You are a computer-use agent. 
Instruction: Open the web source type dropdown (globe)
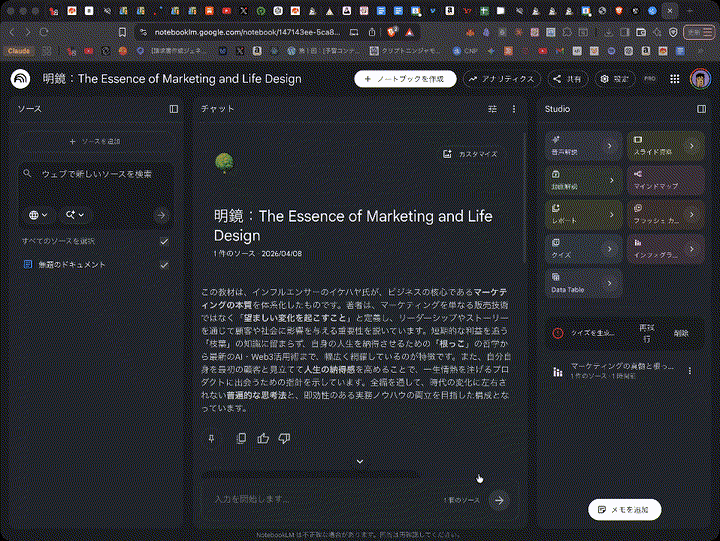pyautogui.click(x=39, y=214)
